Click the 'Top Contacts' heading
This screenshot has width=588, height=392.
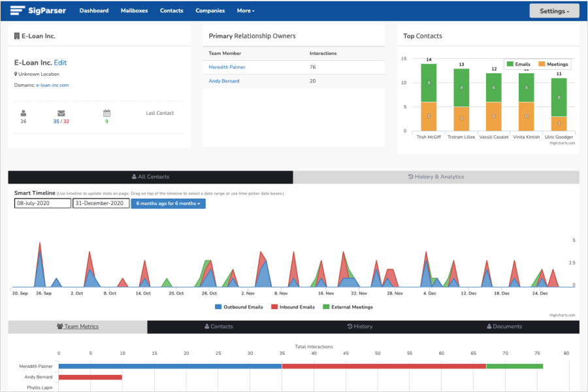(x=423, y=36)
